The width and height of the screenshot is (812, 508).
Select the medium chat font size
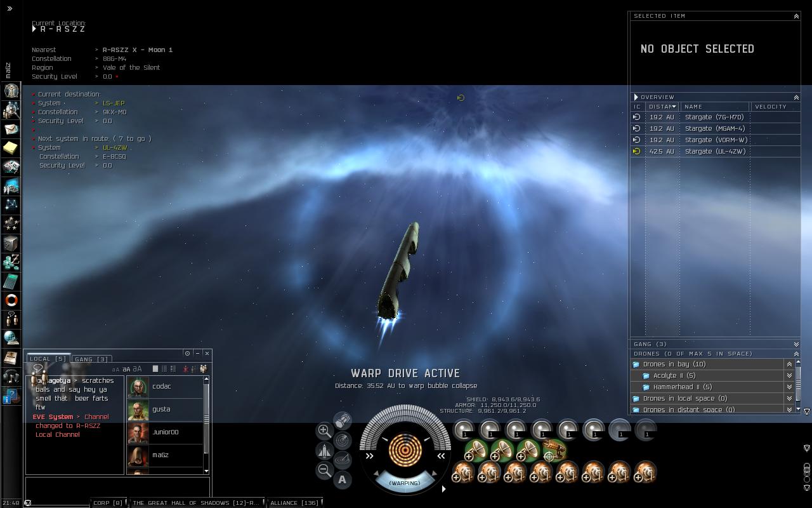(126, 369)
